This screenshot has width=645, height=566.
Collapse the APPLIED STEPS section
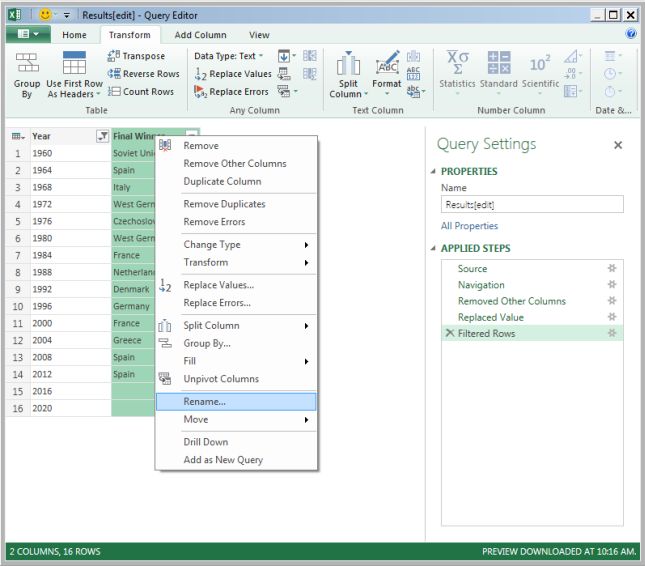433,249
